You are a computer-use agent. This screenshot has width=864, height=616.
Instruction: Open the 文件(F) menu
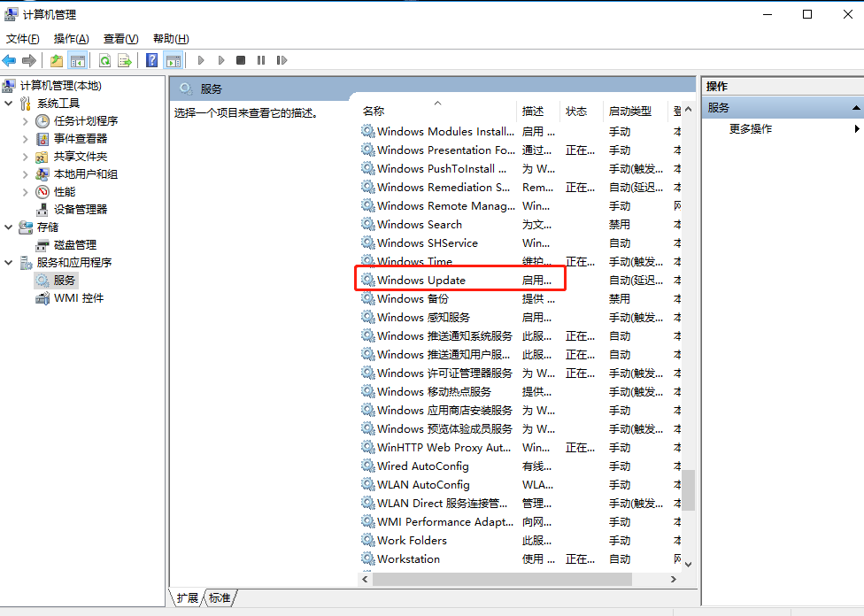coord(23,39)
